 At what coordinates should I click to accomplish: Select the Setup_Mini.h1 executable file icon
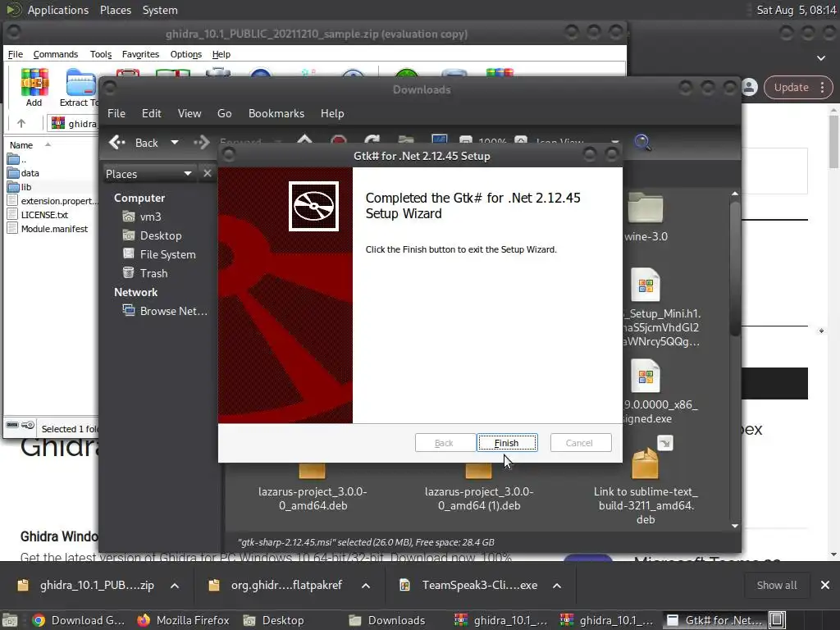[646, 285]
